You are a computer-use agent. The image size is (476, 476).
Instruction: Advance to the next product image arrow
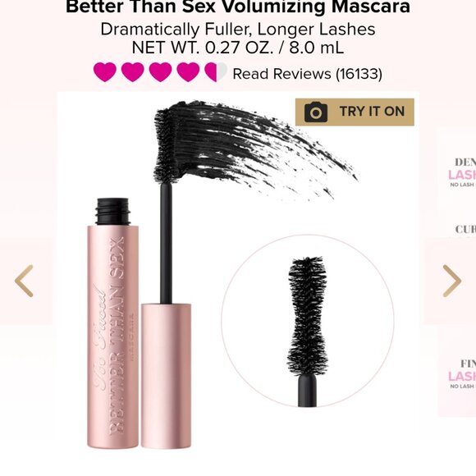[452, 281]
